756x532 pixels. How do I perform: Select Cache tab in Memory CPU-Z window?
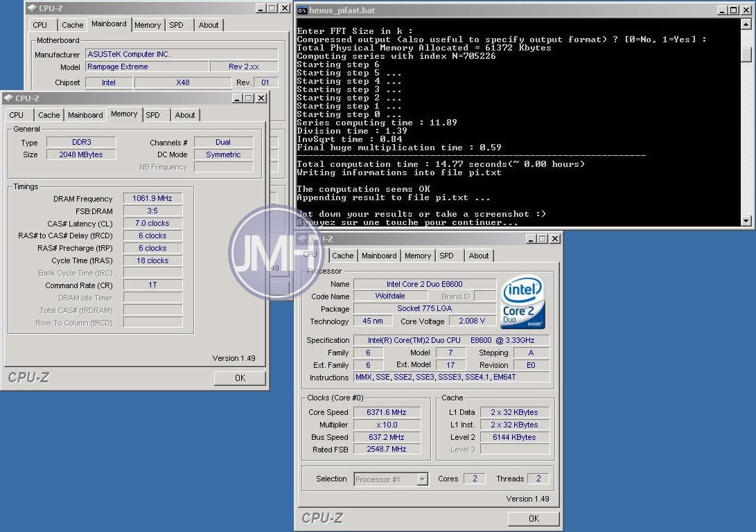(x=49, y=115)
